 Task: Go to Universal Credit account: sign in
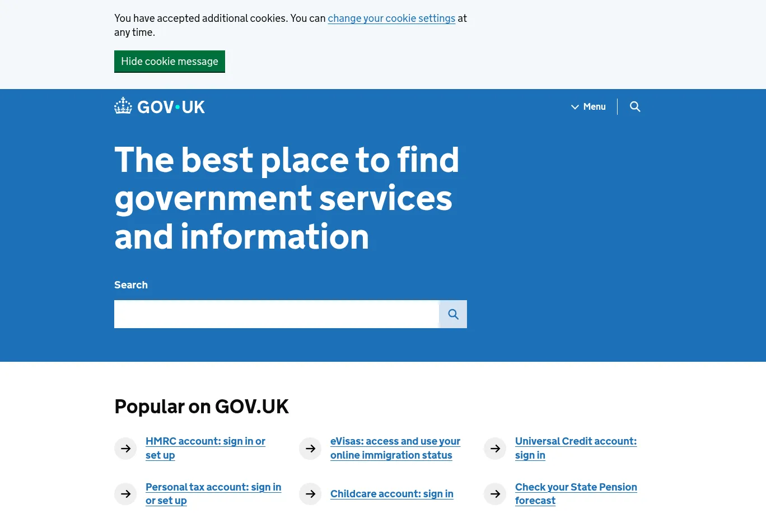click(x=575, y=442)
